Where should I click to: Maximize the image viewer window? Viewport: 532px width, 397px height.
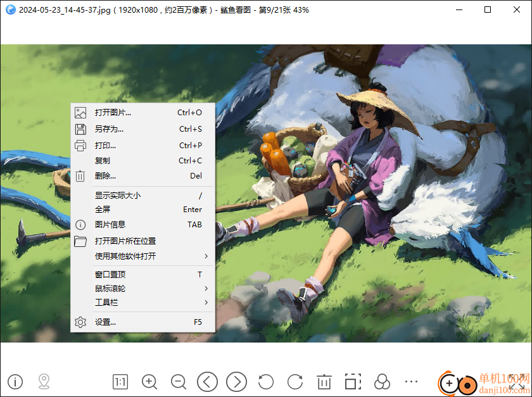coord(488,9)
